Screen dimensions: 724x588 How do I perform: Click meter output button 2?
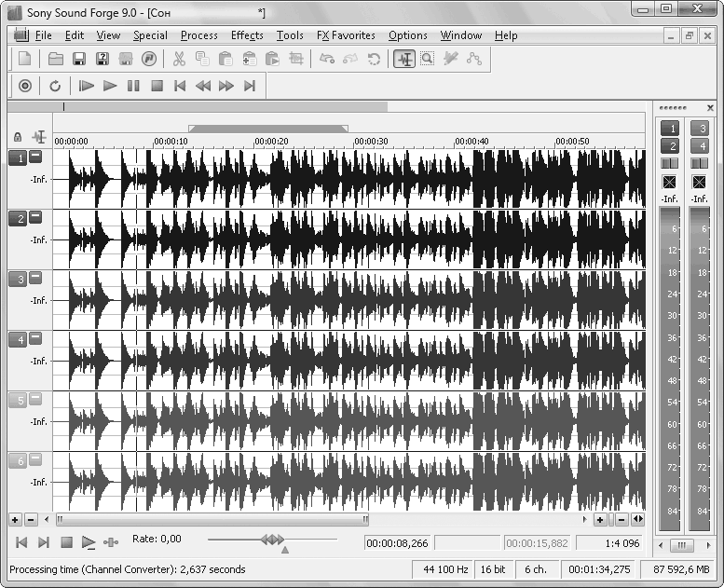coord(669,145)
